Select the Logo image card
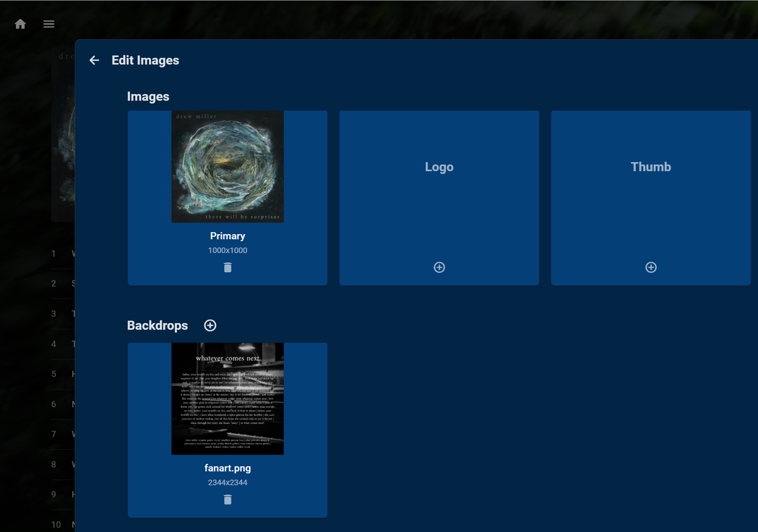The width and height of the screenshot is (758, 532). click(x=439, y=198)
